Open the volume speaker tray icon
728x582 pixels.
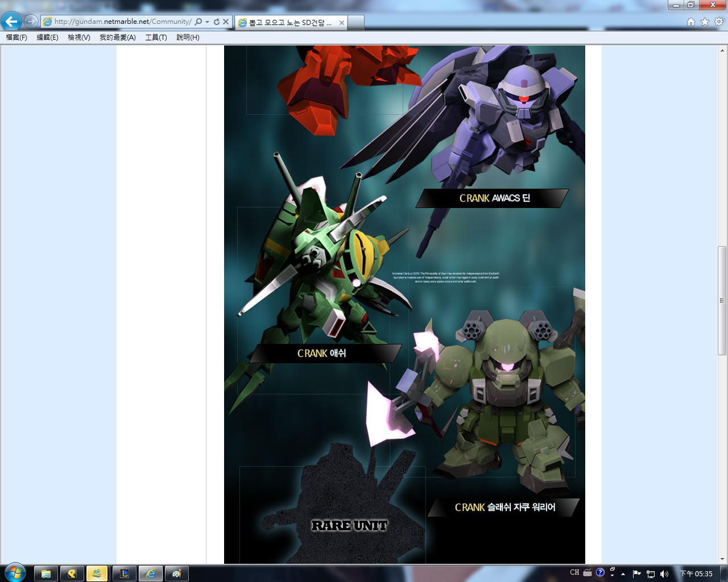point(664,574)
